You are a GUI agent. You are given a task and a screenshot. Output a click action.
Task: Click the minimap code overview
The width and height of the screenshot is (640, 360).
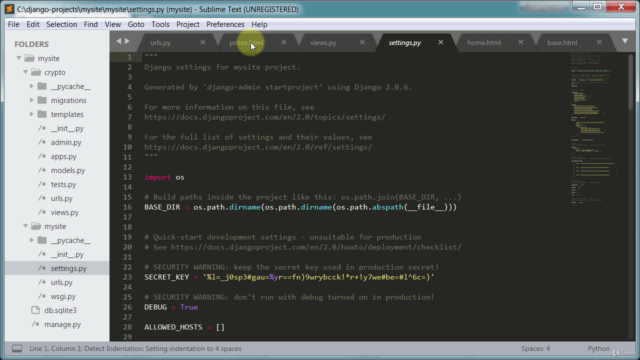(x=596, y=127)
